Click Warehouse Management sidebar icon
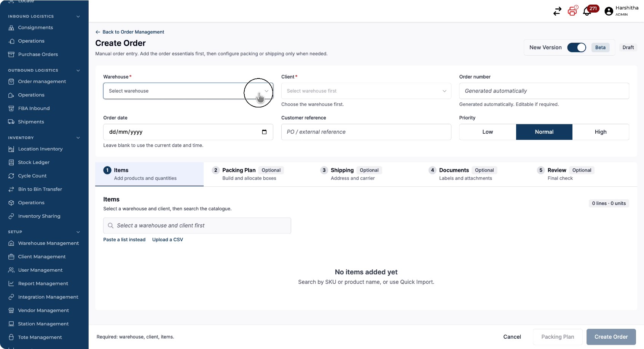644x349 pixels. pyautogui.click(x=11, y=243)
